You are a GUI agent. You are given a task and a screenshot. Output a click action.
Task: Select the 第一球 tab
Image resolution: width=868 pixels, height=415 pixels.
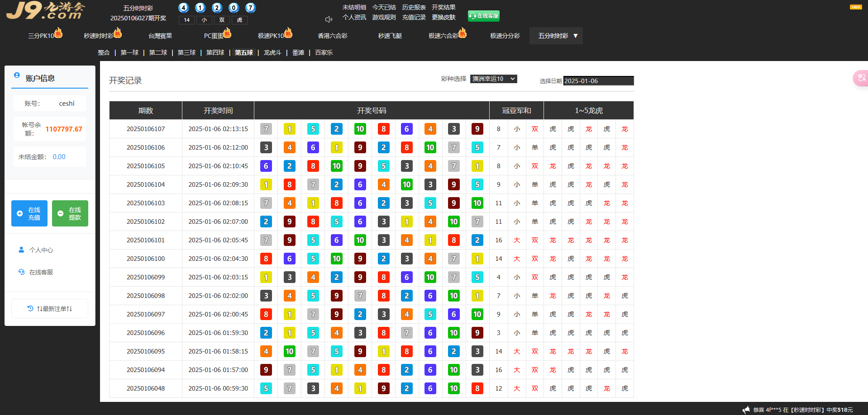(x=129, y=52)
